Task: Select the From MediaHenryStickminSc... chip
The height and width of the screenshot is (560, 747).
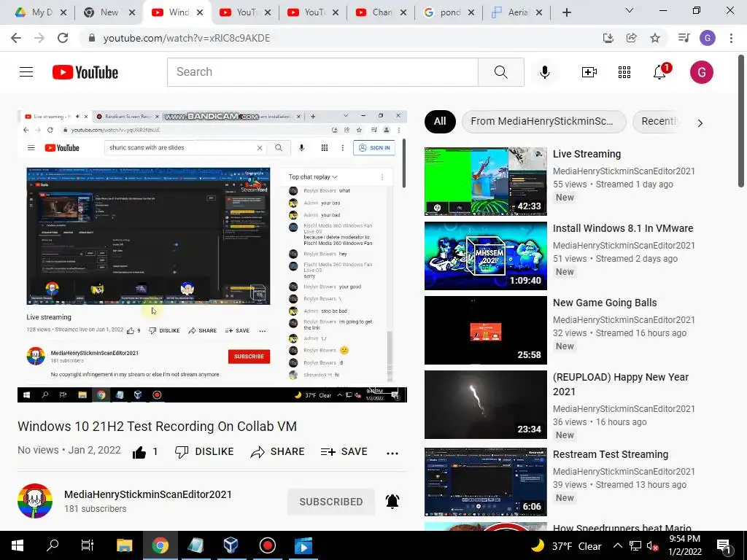Action: point(543,122)
